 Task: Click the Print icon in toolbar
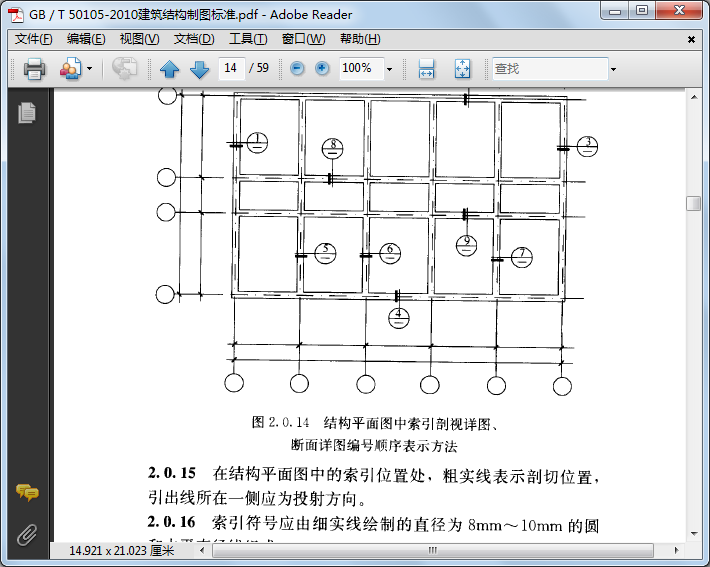click(34, 69)
